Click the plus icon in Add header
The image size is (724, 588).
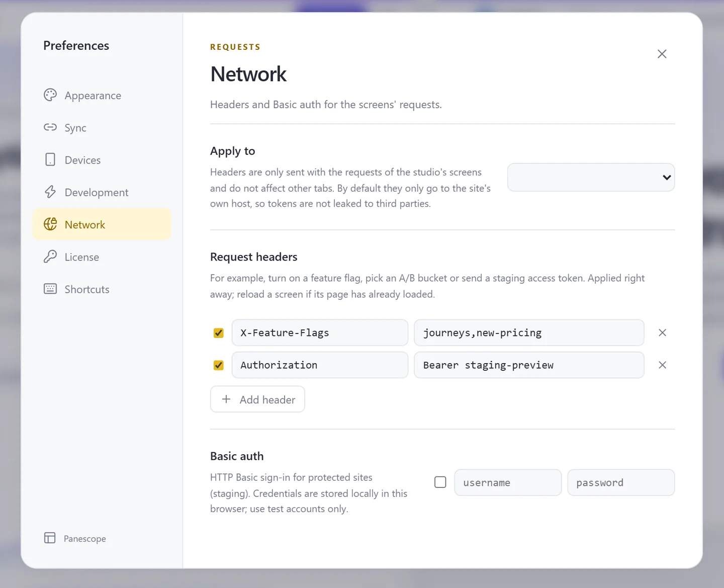coord(226,399)
